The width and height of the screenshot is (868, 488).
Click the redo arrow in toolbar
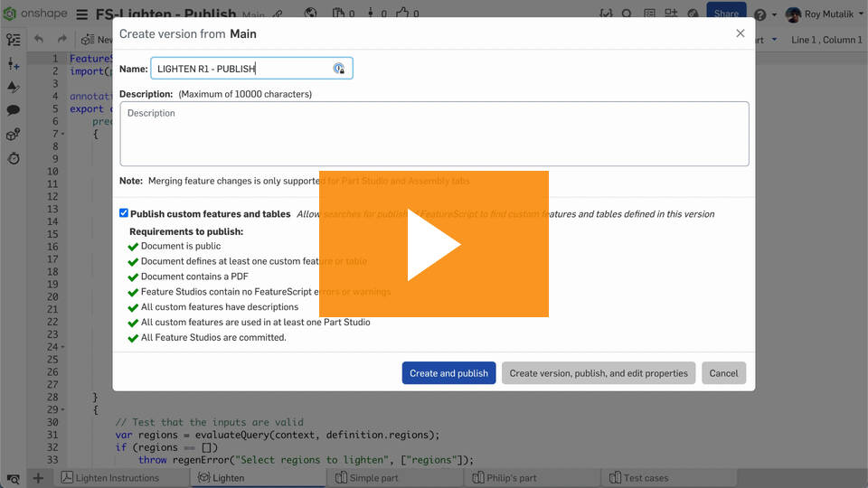coord(62,39)
